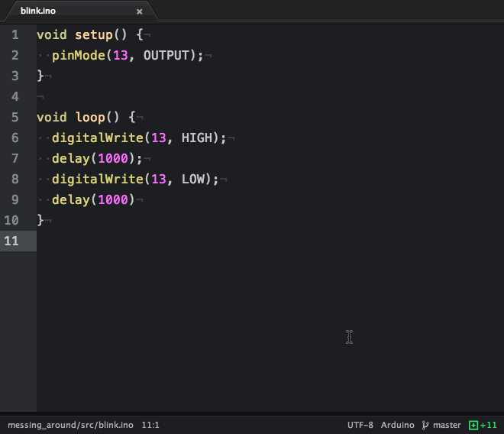Click the 1000 value on line 9
Image resolution: width=504 pixels, height=434 pixels.
[113, 199]
